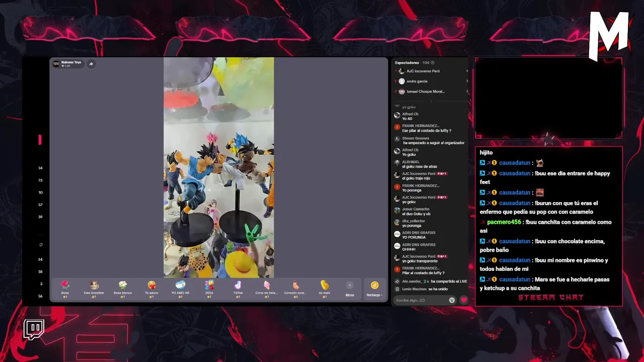644x362 pixels.
Task: Send the es maíz gift
Action: (x=325, y=289)
